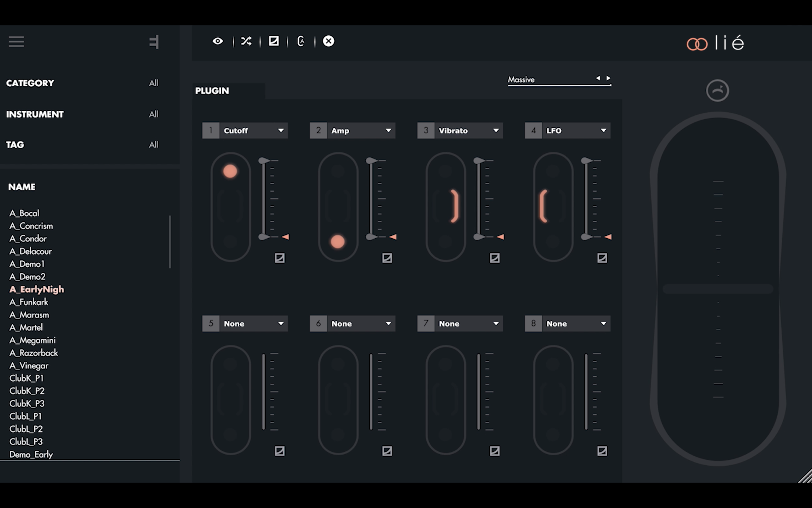The height and width of the screenshot is (508, 812).
Task: Open the slot 1 Cutoff dropdown
Action: point(253,130)
